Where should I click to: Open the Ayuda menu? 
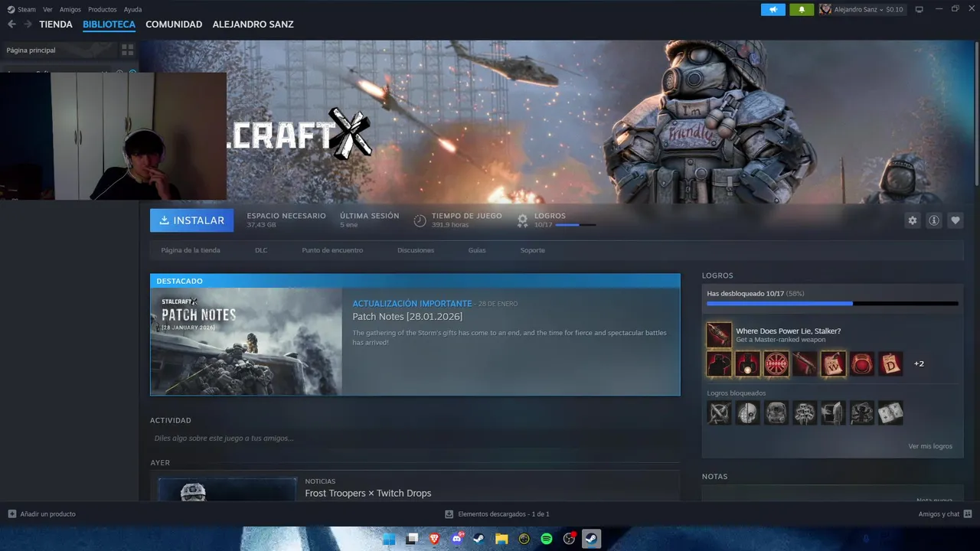click(x=132, y=9)
